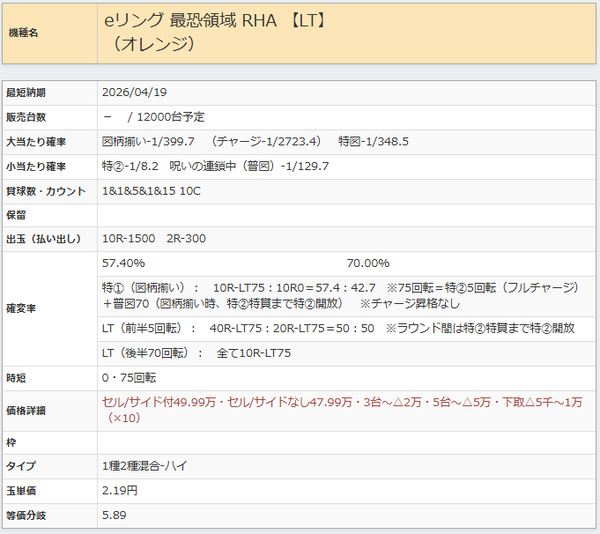Click the 枠 row label
The width and height of the screenshot is (600, 534).
(11, 443)
